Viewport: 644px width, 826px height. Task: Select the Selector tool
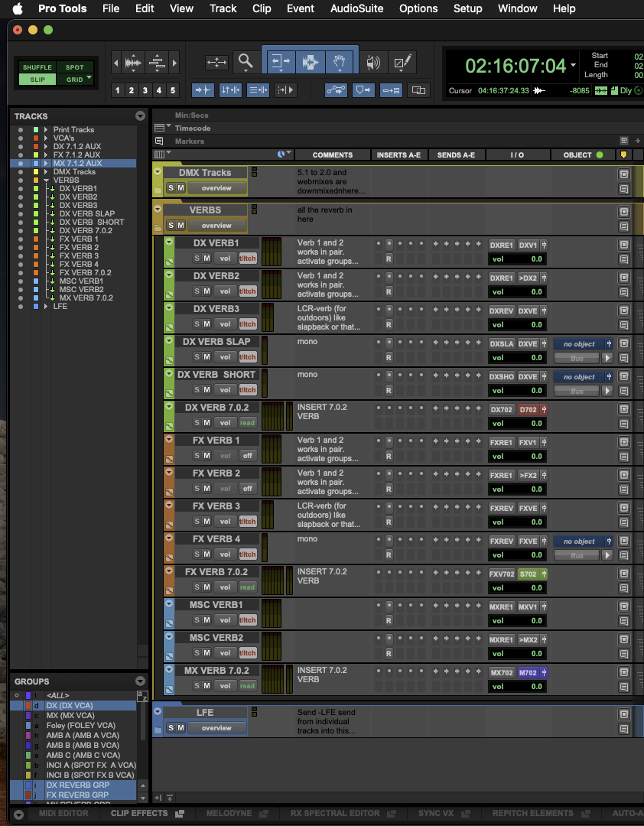coord(310,63)
